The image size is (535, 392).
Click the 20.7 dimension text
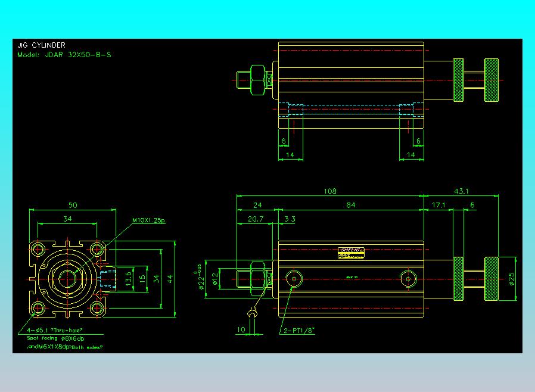[256, 219]
